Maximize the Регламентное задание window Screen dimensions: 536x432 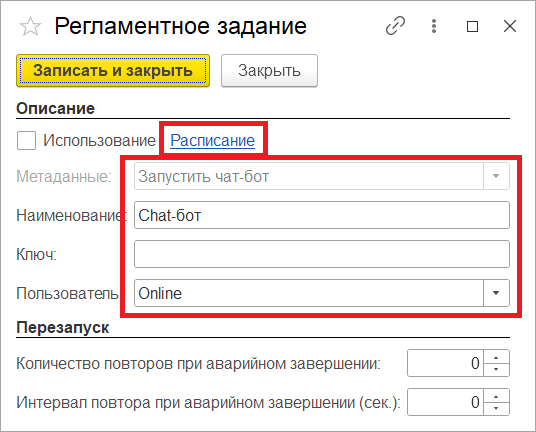[x=472, y=26]
